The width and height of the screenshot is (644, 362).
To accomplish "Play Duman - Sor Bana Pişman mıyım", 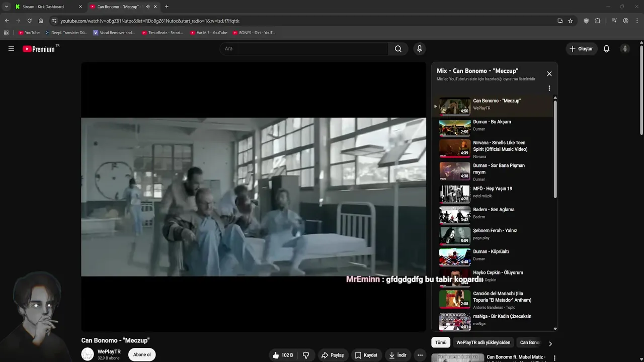I will coord(494,172).
